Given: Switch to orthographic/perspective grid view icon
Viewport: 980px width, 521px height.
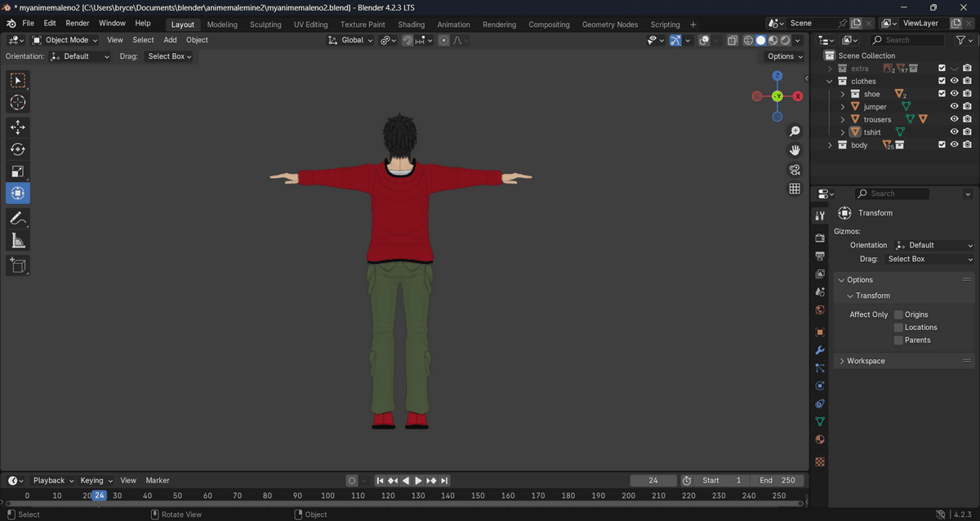Looking at the screenshot, I should tap(794, 189).
